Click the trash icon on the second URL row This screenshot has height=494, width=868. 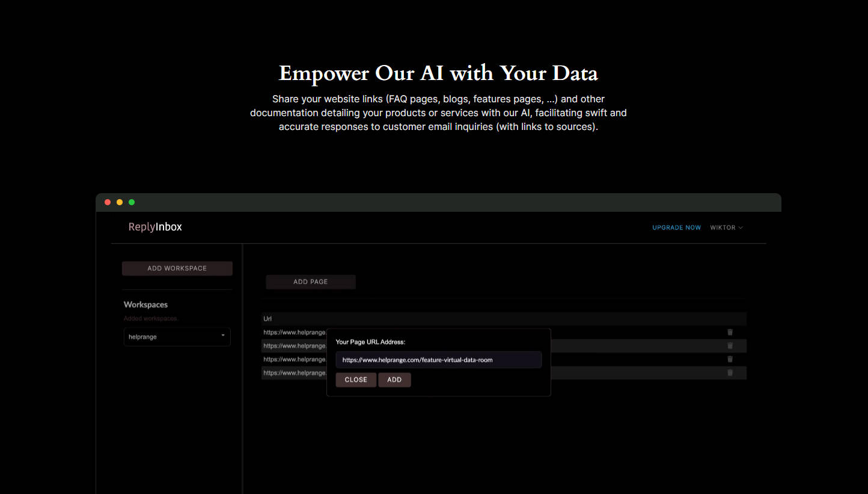pyautogui.click(x=730, y=345)
